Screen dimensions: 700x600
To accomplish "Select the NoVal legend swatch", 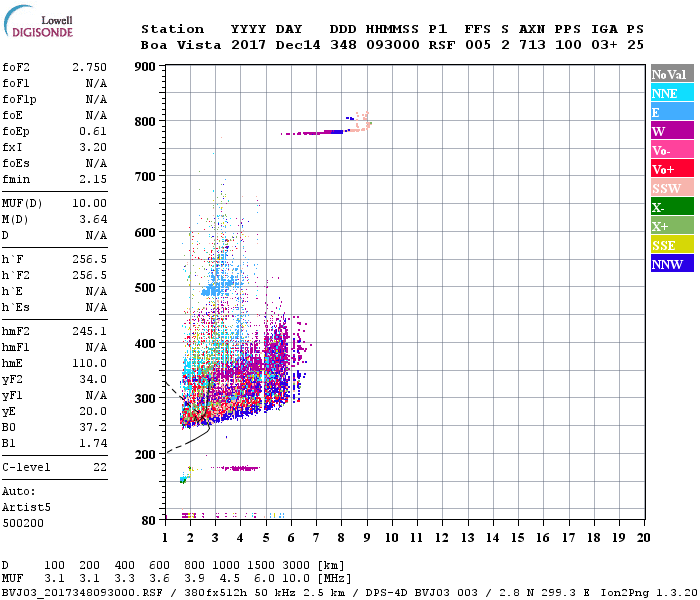I will pyautogui.click(x=672, y=74).
